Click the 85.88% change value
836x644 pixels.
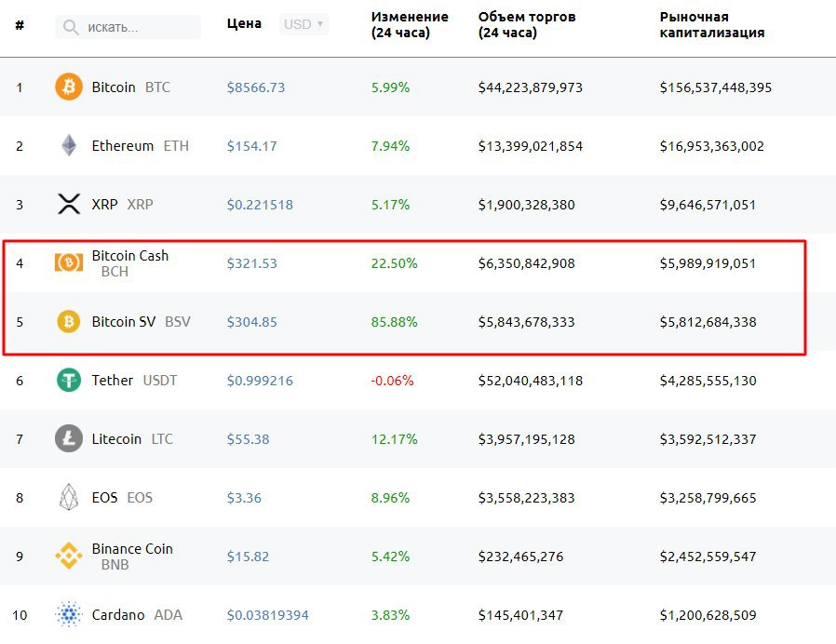(x=394, y=322)
